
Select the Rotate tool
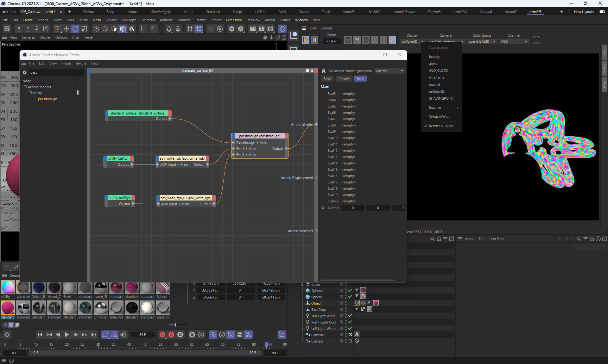(75, 29)
